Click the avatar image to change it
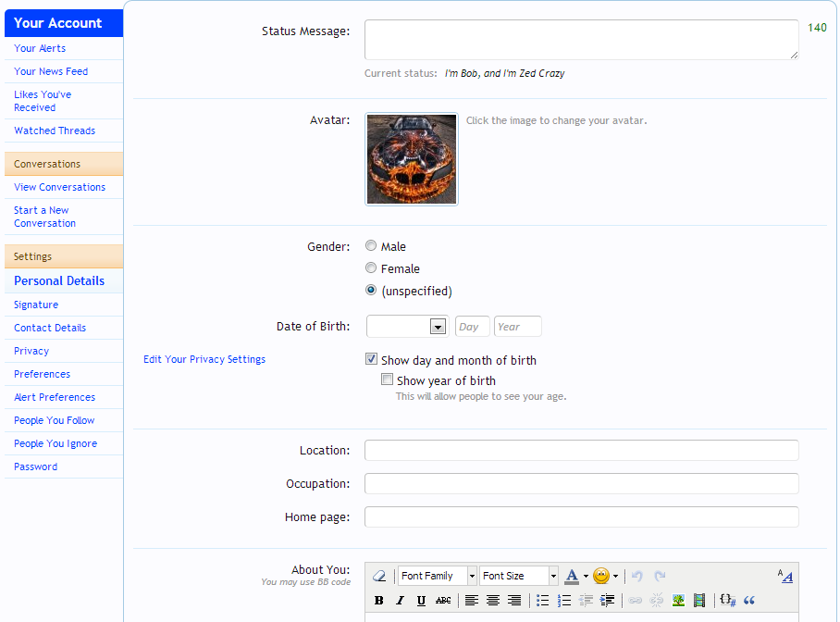 coord(412,159)
